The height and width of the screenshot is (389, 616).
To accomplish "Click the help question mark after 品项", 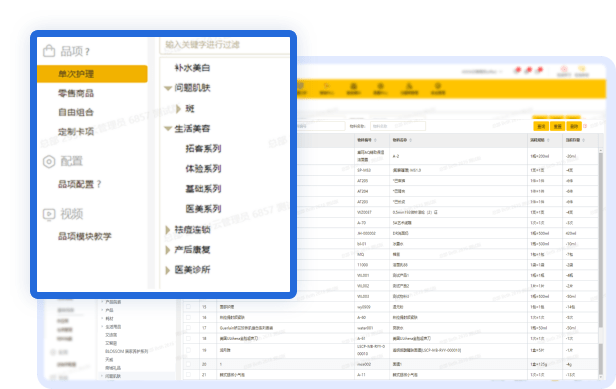I will coord(87,52).
